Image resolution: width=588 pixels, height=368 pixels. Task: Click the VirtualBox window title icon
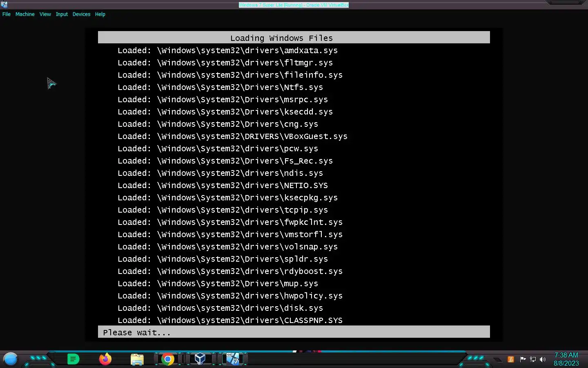pos(4,4)
